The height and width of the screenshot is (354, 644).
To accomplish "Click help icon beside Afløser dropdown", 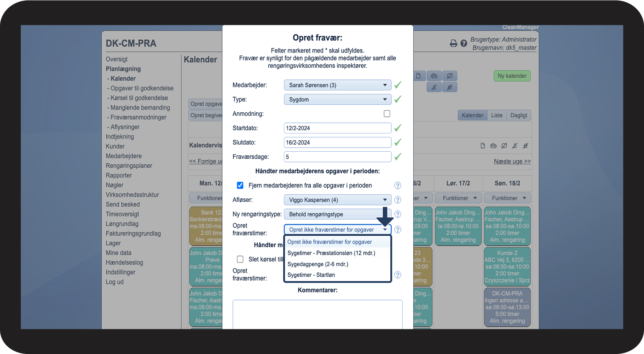I will coord(398,200).
